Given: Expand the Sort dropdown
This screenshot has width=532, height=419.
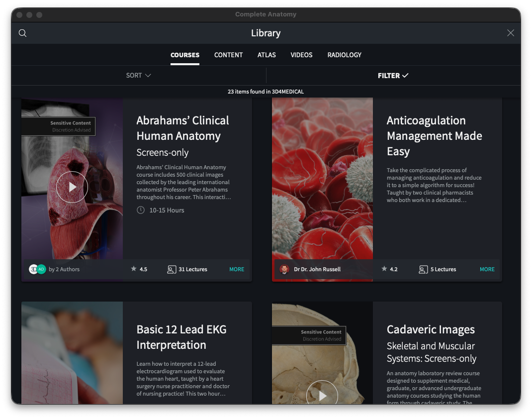Looking at the screenshot, I should click(x=138, y=75).
